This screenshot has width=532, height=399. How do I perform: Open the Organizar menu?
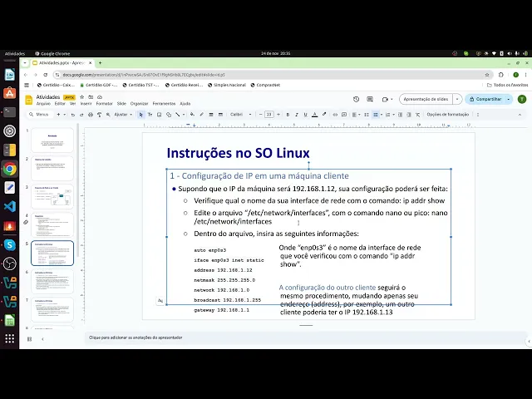tap(139, 103)
